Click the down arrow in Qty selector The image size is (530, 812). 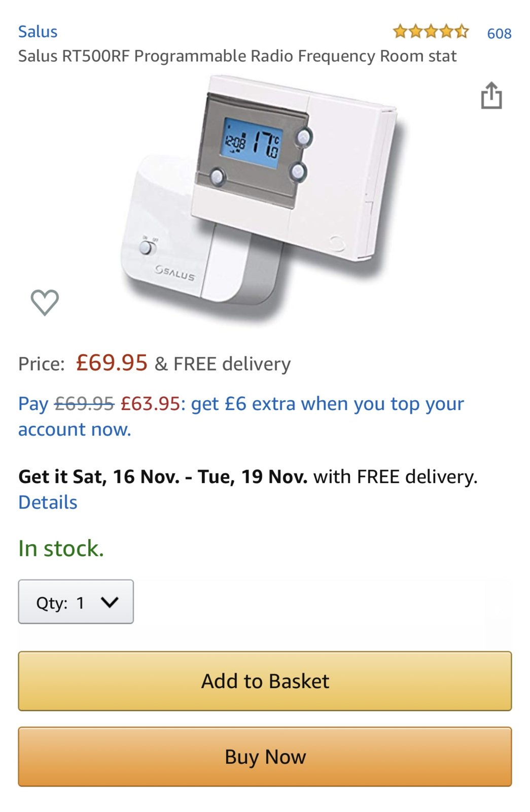point(110,602)
